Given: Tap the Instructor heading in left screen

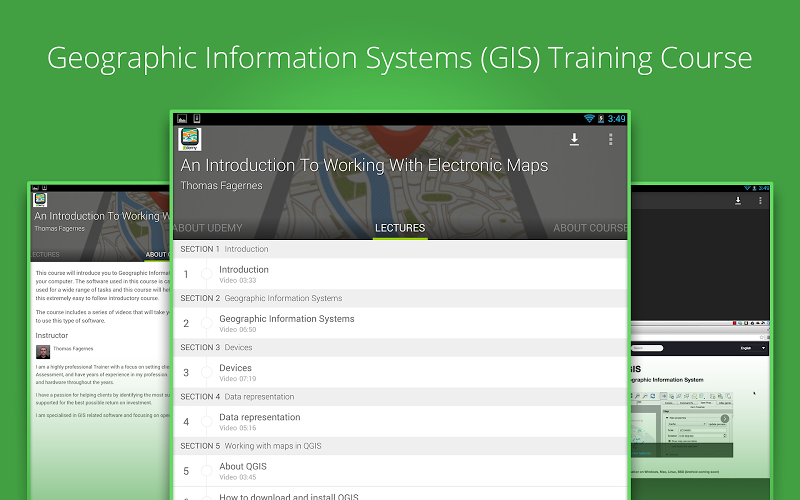Looking at the screenshot, I should click(x=52, y=335).
